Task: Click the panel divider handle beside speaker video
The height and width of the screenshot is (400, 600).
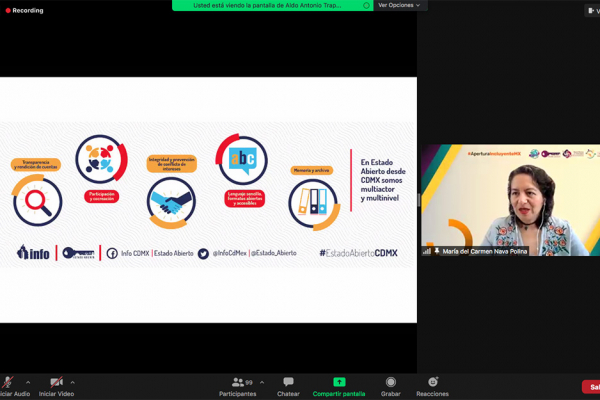Action: tap(419, 200)
